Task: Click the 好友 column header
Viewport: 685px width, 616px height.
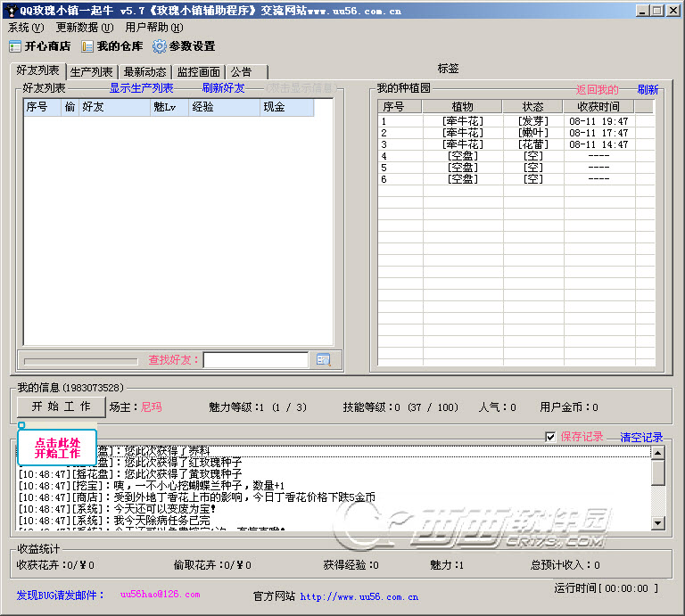Action: click(114, 107)
